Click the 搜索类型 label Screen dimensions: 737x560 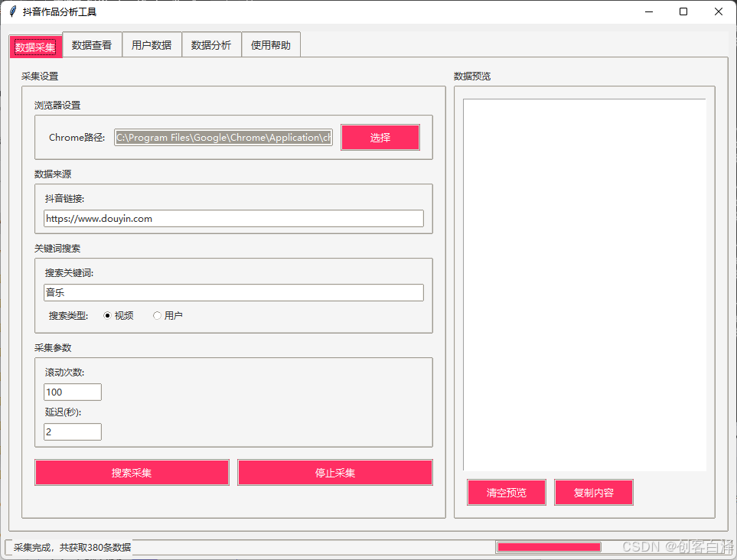tap(68, 316)
